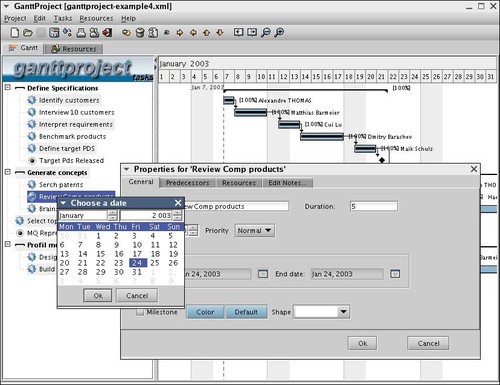The width and height of the screenshot is (500, 385).
Task: Toggle the Milestone checkbox
Action: click(140, 312)
